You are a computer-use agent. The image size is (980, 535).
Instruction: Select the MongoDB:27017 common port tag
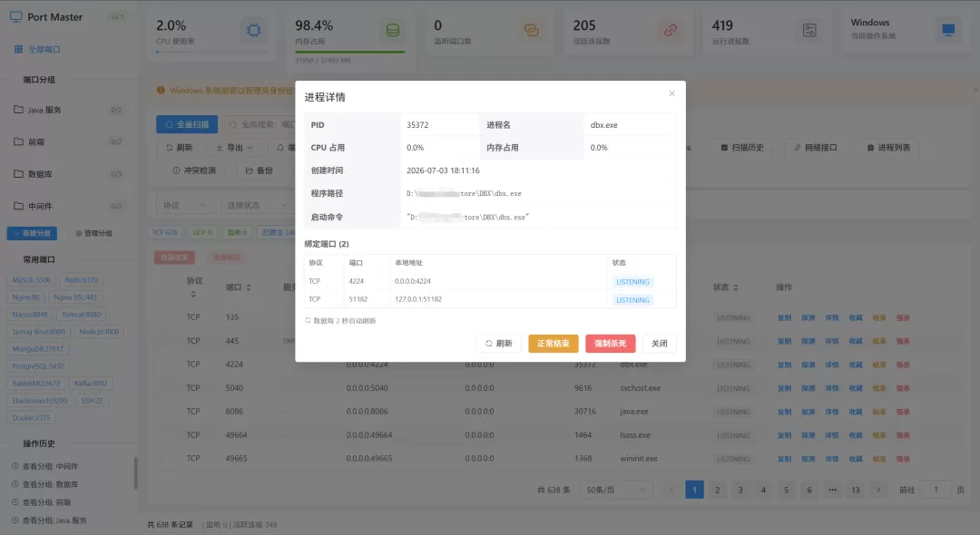[x=38, y=349]
